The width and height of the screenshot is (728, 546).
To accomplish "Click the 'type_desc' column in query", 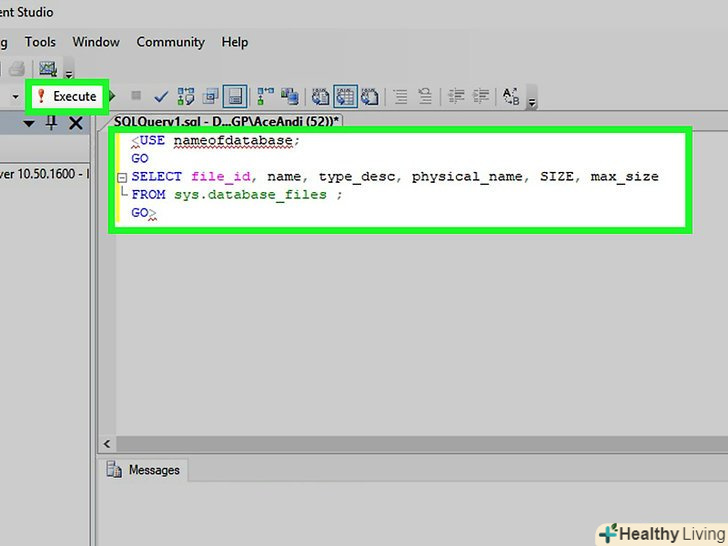I will (357, 176).
